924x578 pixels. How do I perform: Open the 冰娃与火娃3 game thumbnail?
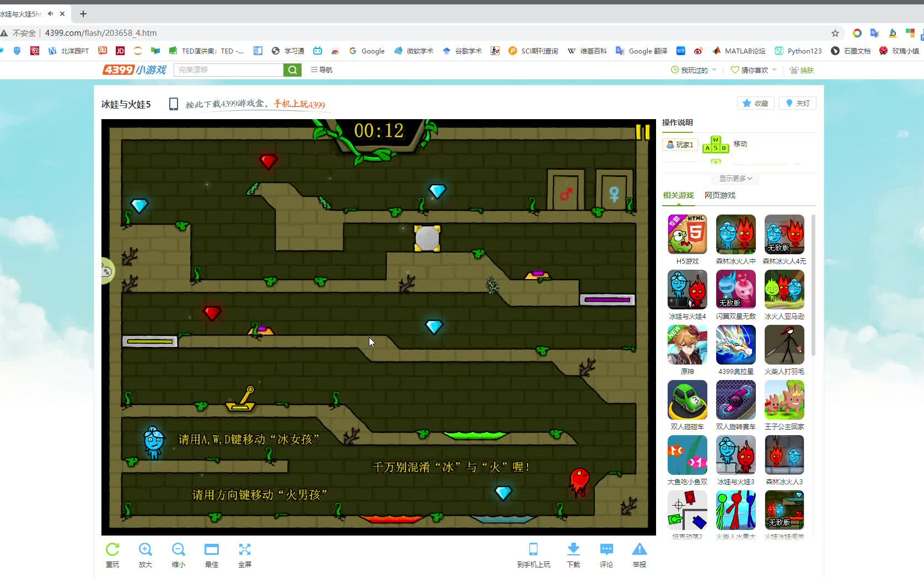tap(735, 455)
